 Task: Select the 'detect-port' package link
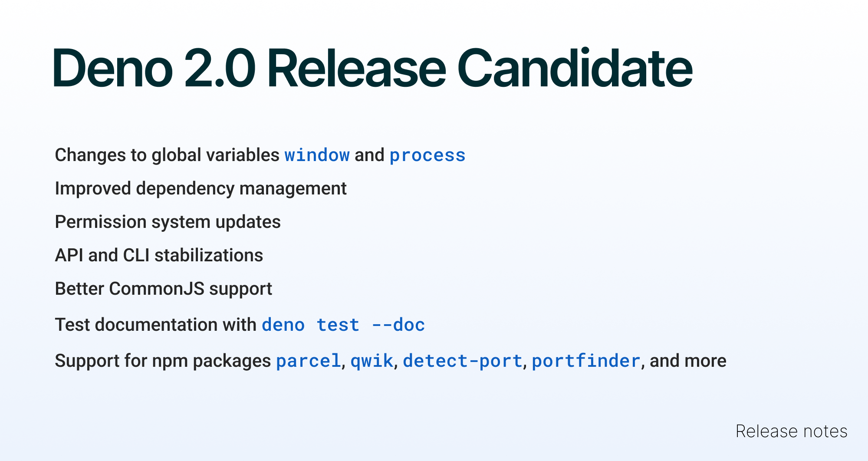(462, 361)
